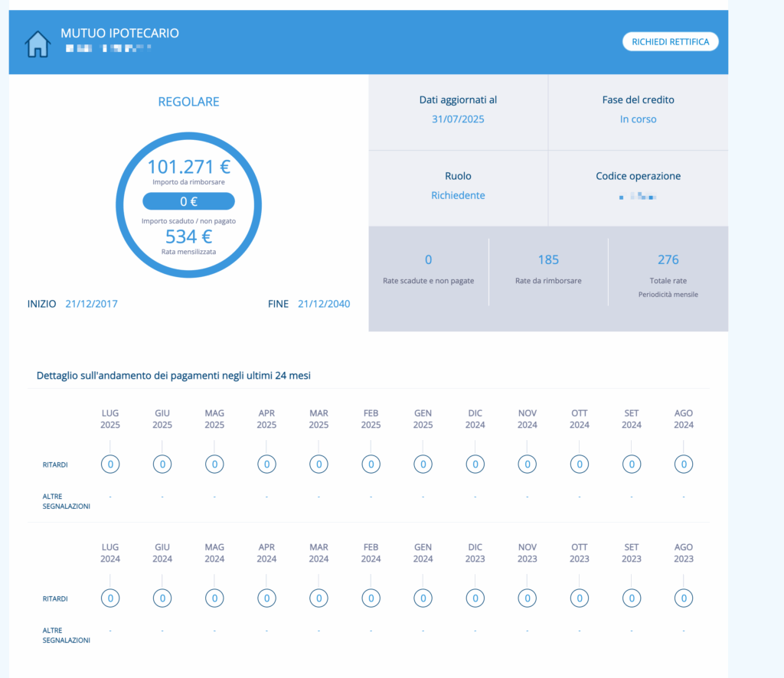Click the 101.271 € amount to repay
784x678 pixels.
coord(188,167)
